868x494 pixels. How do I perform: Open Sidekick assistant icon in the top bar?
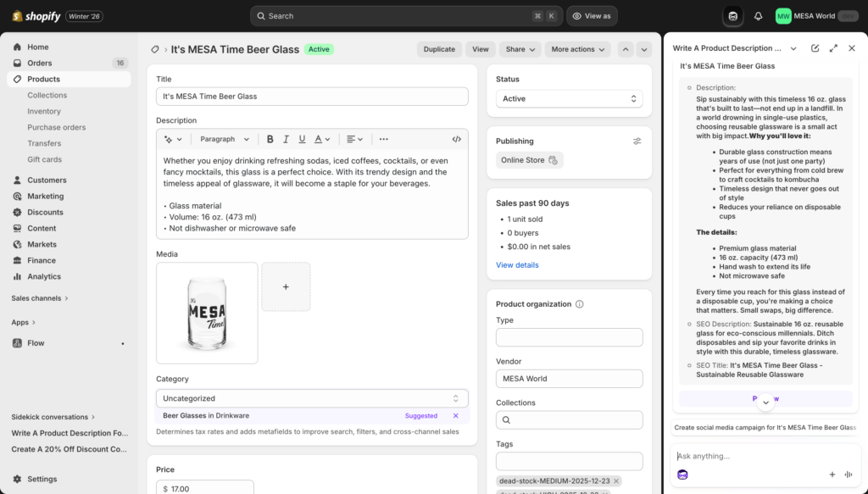(x=732, y=15)
